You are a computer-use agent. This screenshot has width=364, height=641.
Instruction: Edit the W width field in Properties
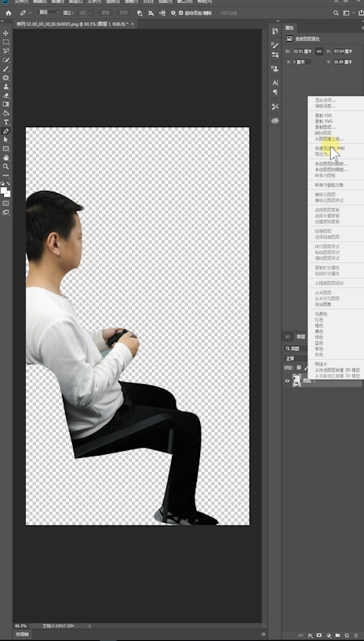pos(302,52)
